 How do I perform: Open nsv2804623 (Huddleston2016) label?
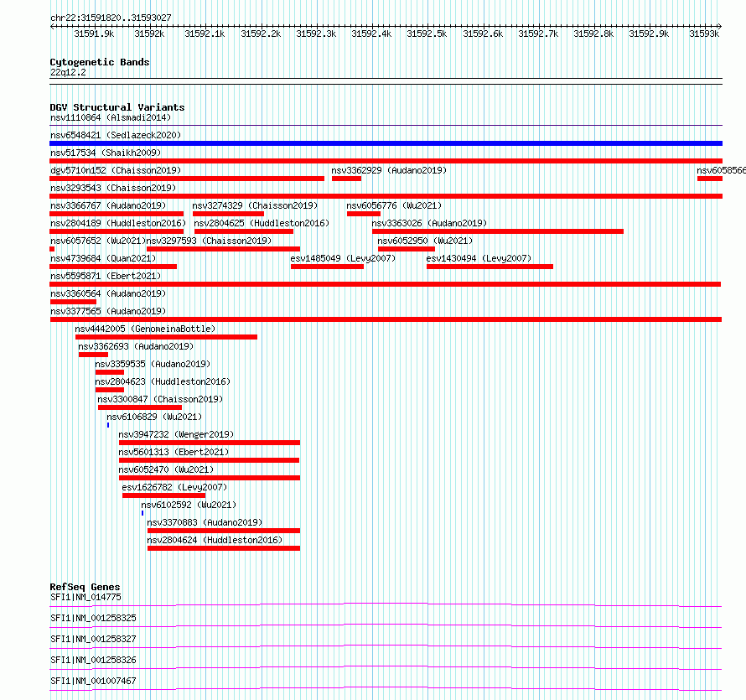click(163, 381)
